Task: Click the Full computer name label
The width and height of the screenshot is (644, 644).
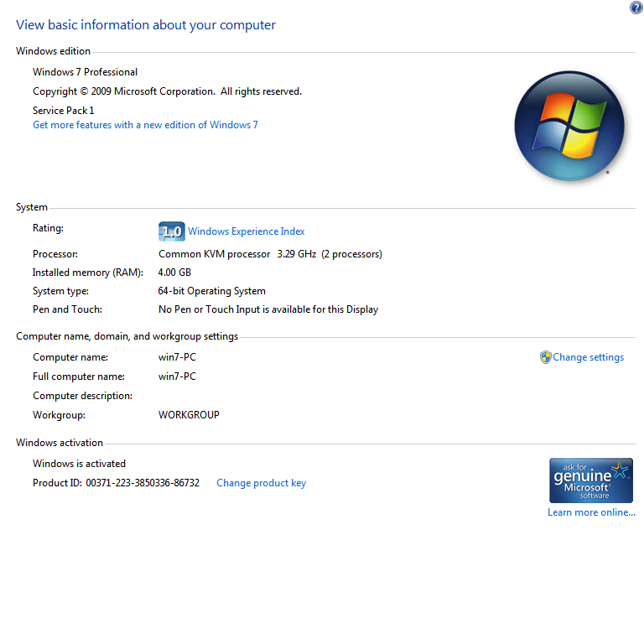Action: (x=79, y=377)
